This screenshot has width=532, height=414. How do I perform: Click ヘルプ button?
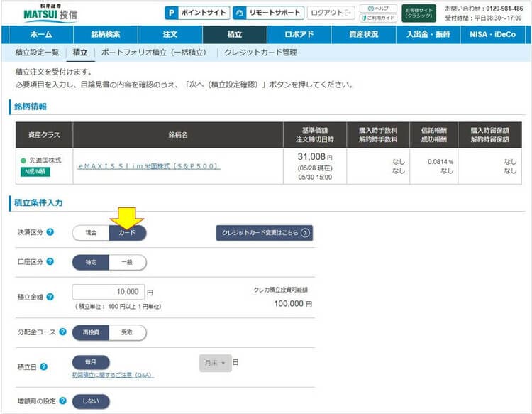click(x=378, y=9)
